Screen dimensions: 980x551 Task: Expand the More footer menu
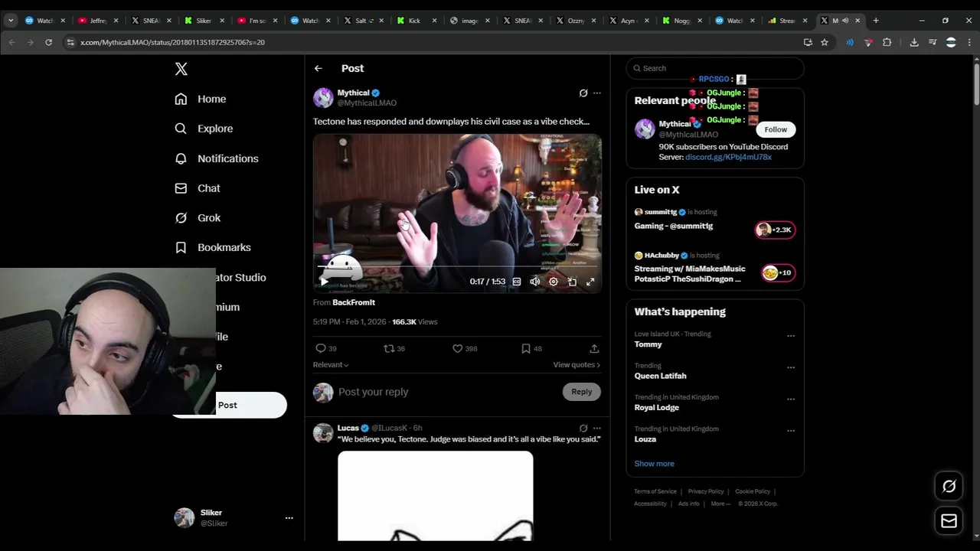720,504
